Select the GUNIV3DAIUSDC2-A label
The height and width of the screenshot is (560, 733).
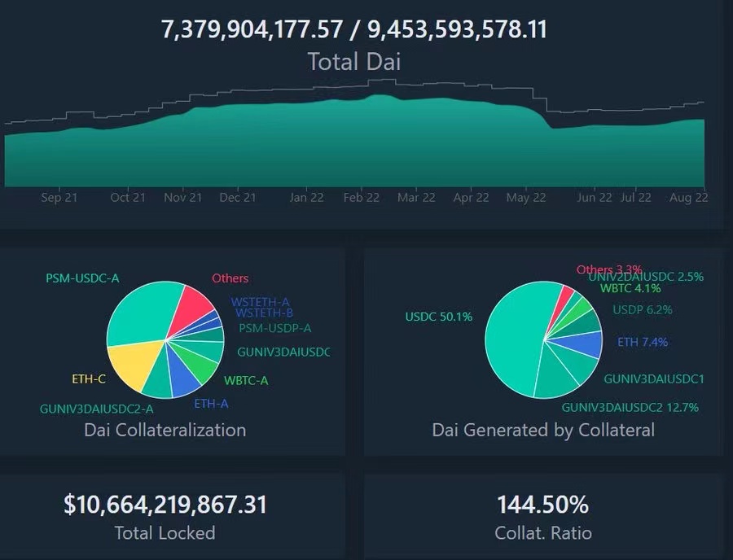point(96,409)
